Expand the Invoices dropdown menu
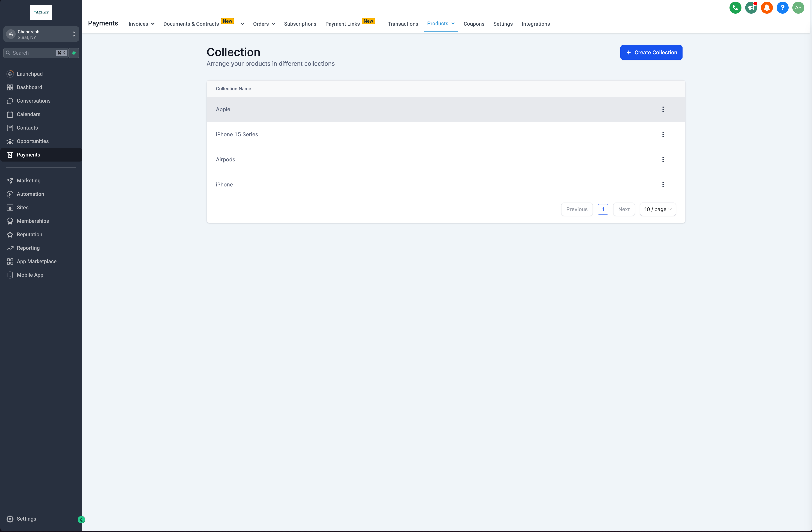 pyautogui.click(x=141, y=24)
